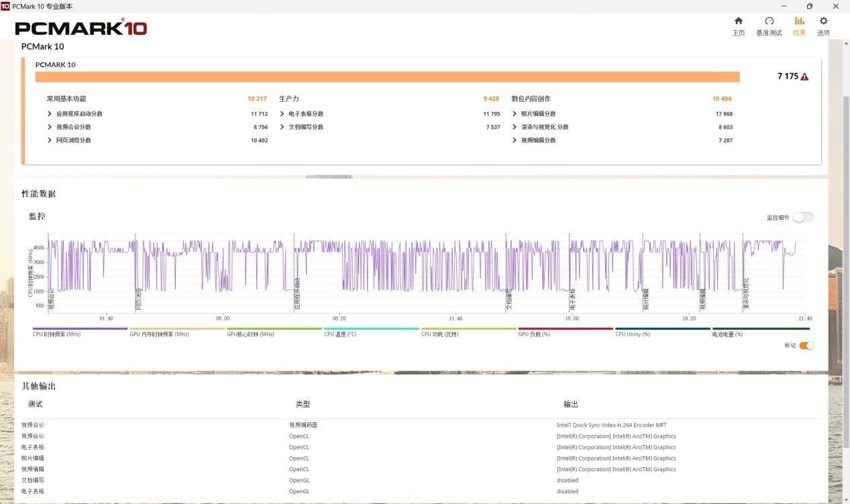850x504 pixels.
Task: Click the Home (主页) icon
Action: coord(738,21)
